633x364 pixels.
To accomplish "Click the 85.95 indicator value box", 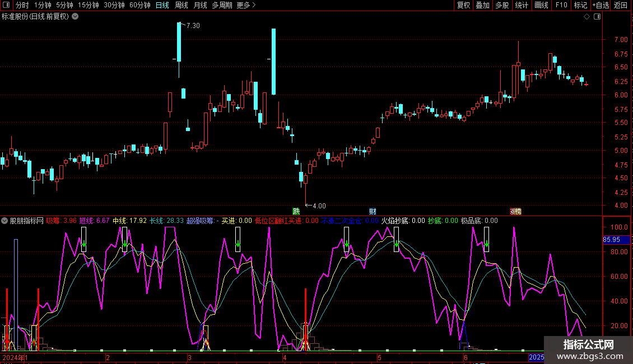I will (616, 240).
